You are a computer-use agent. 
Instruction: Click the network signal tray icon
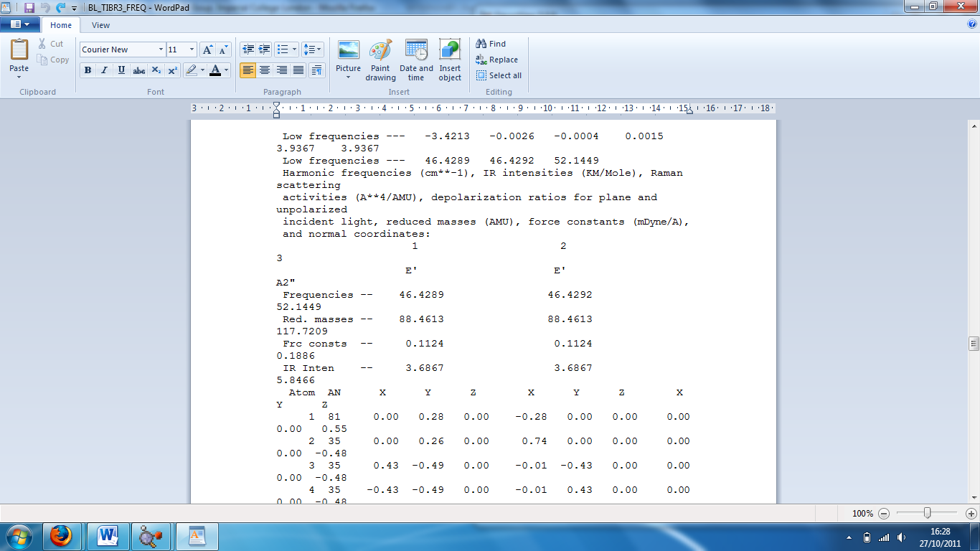(x=884, y=537)
